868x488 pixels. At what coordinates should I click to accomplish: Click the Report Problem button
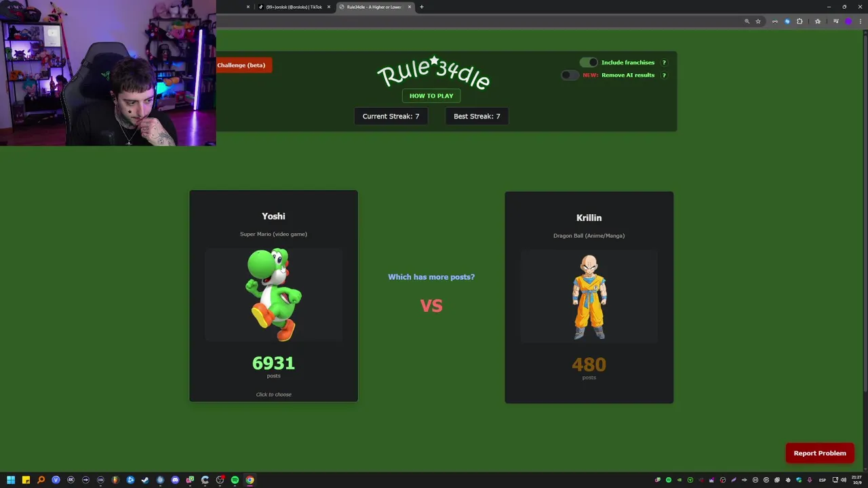[820, 453]
